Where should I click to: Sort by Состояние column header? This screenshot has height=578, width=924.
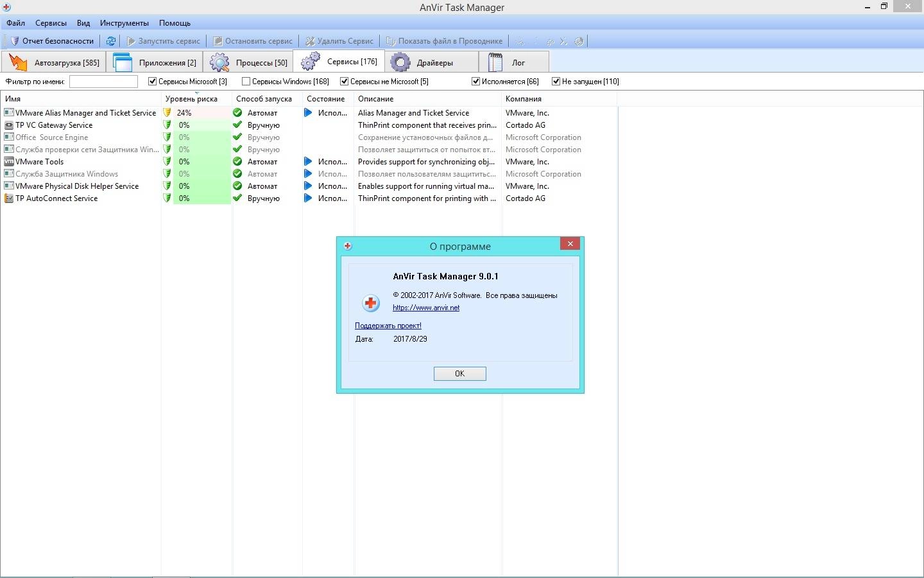pyautogui.click(x=328, y=99)
